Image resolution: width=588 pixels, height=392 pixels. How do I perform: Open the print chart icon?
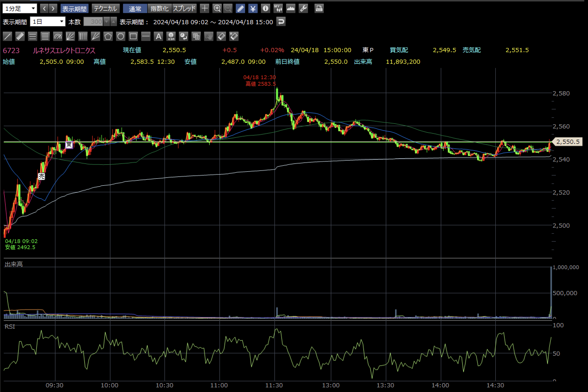[319, 9]
